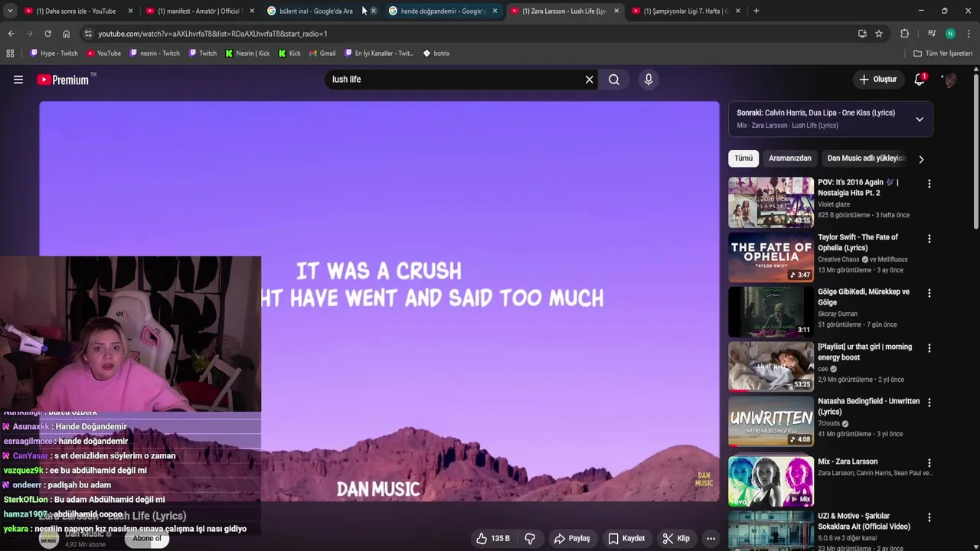Open the account avatar menu
Viewport: 980px width, 551px height.
click(x=949, y=80)
